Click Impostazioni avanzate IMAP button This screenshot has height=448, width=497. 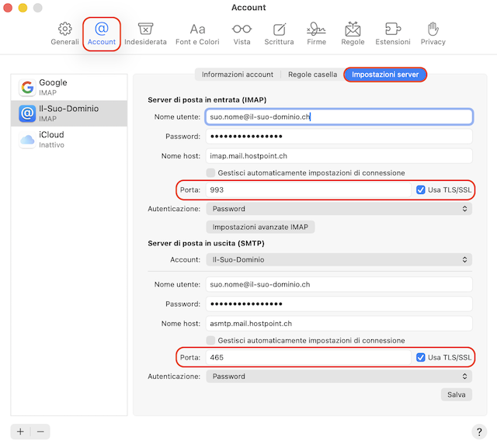tap(260, 227)
